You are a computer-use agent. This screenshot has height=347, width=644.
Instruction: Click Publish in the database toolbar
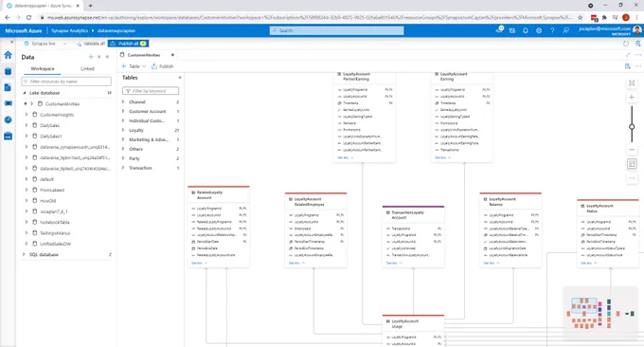162,66
